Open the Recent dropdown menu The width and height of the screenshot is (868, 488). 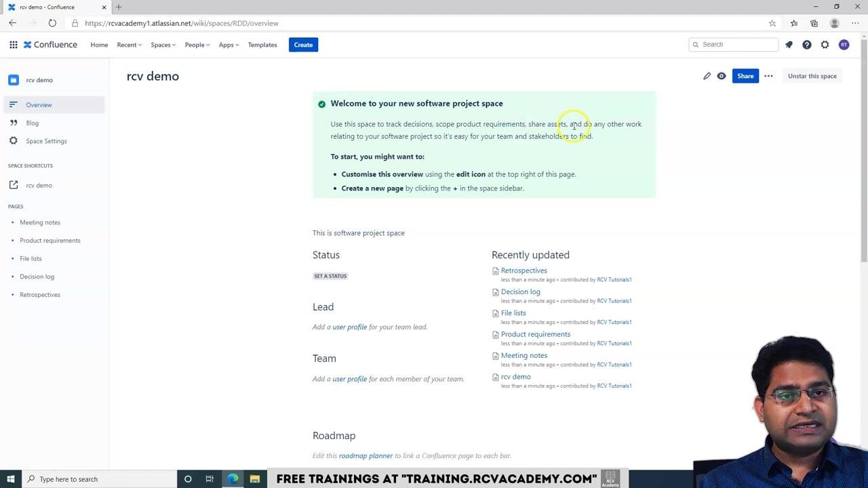click(129, 45)
